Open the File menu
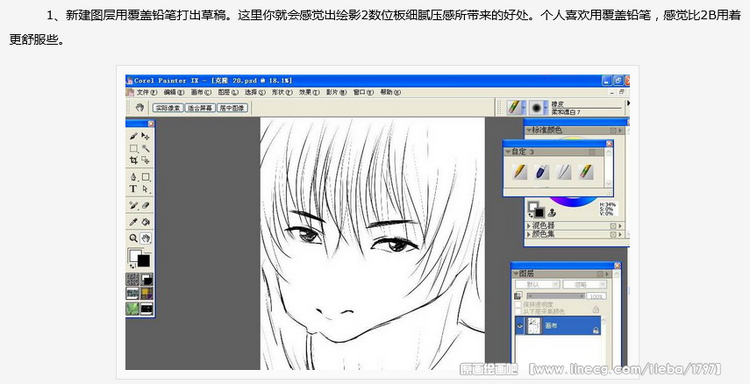 [x=147, y=92]
